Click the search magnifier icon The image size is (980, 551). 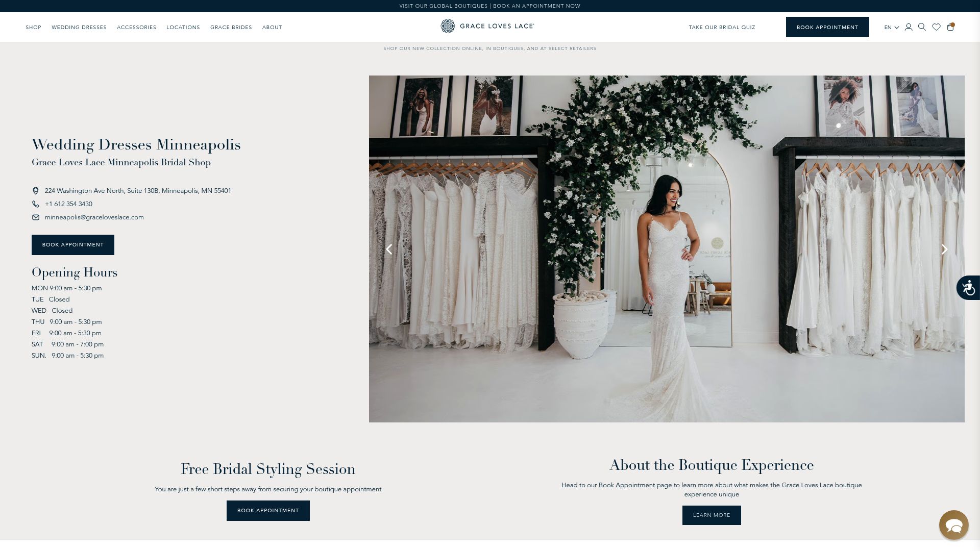(922, 27)
